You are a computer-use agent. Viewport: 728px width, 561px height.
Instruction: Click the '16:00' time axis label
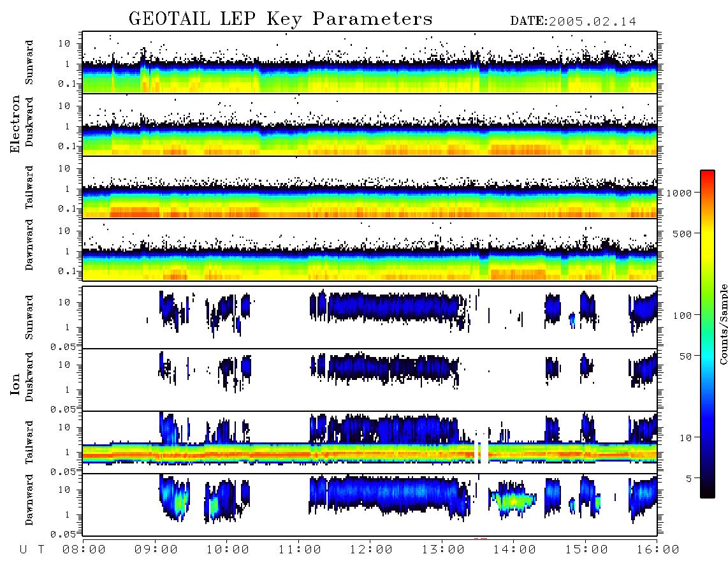[659, 550]
